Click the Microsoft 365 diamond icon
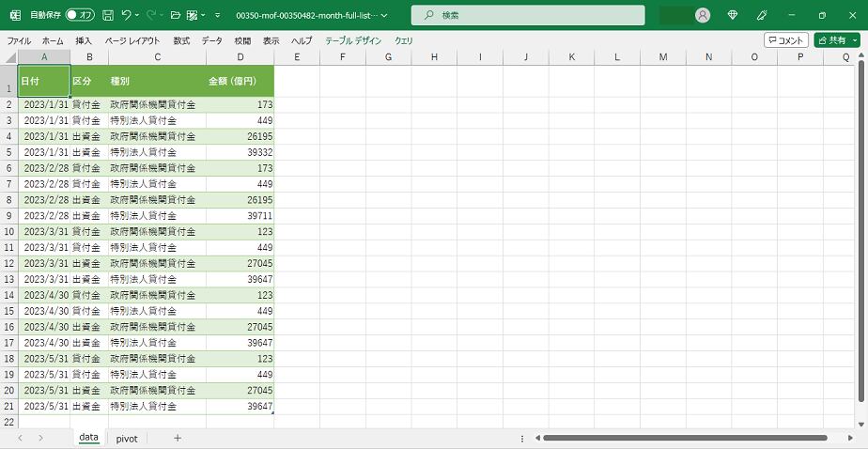 733,16
